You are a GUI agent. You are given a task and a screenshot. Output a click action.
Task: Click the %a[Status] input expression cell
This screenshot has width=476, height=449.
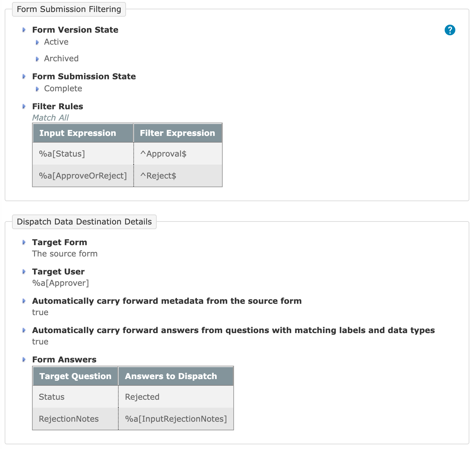pos(83,154)
